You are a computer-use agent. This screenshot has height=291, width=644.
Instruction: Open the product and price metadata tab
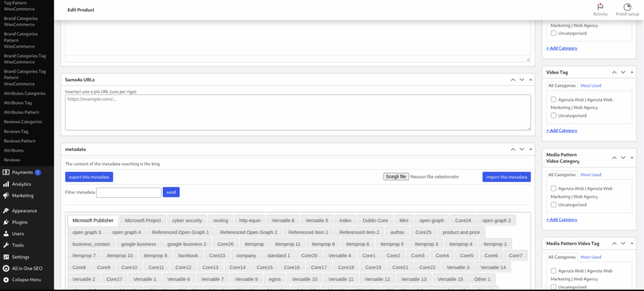[x=461, y=232]
